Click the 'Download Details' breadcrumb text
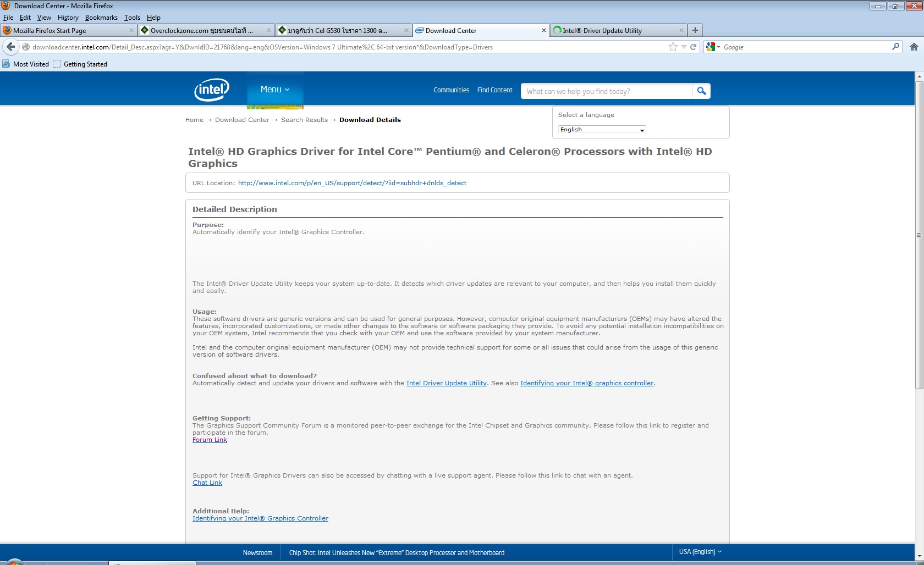This screenshot has width=924, height=565. click(x=370, y=120)
